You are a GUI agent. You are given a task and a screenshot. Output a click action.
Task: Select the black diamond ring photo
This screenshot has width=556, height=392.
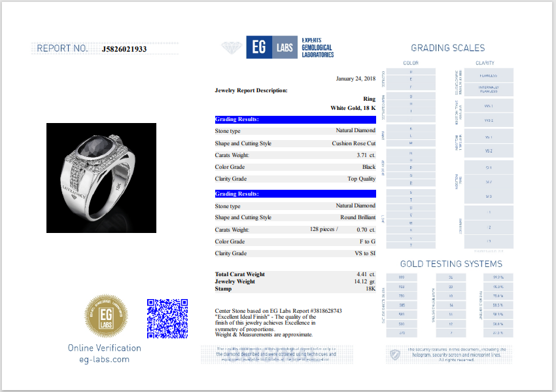tap(101, 178)
